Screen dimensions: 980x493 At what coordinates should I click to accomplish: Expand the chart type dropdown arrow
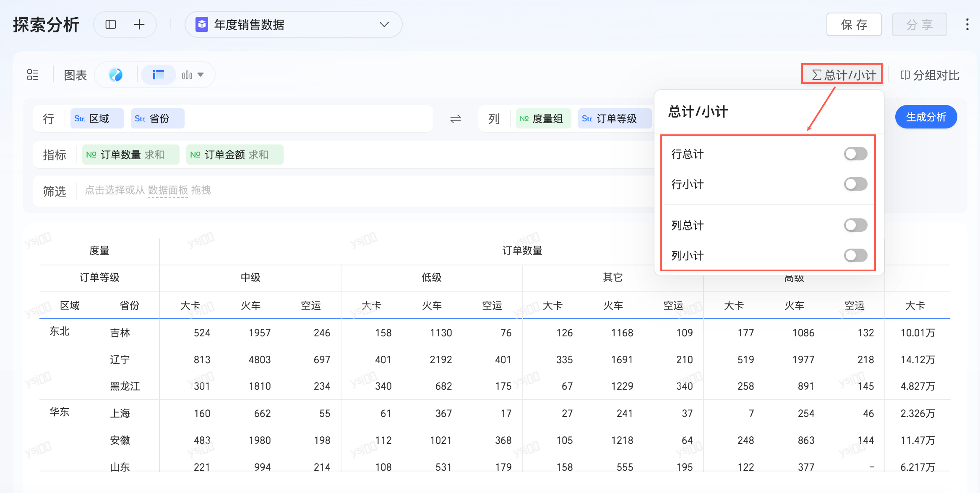pyautogui.click(x=201, y=75)
